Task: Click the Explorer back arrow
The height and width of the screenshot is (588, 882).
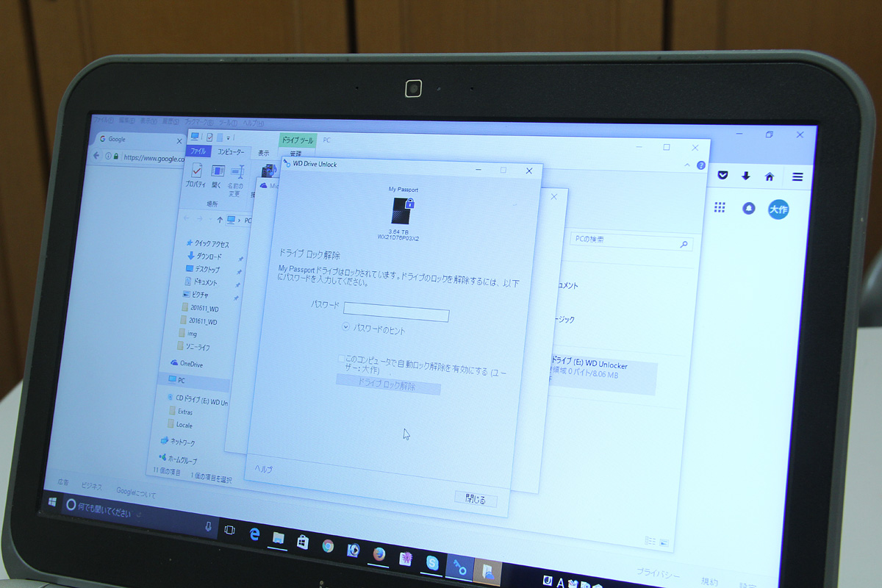Action: pos(187,218)
